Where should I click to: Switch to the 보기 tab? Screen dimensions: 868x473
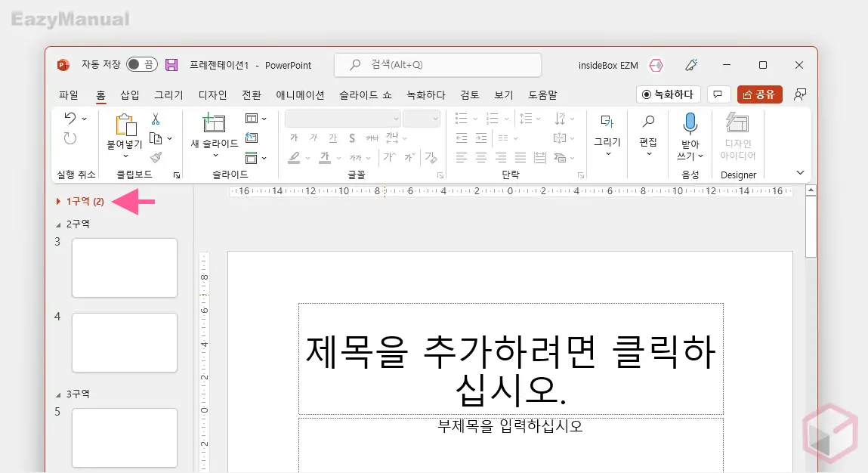(x=504, y=95)
